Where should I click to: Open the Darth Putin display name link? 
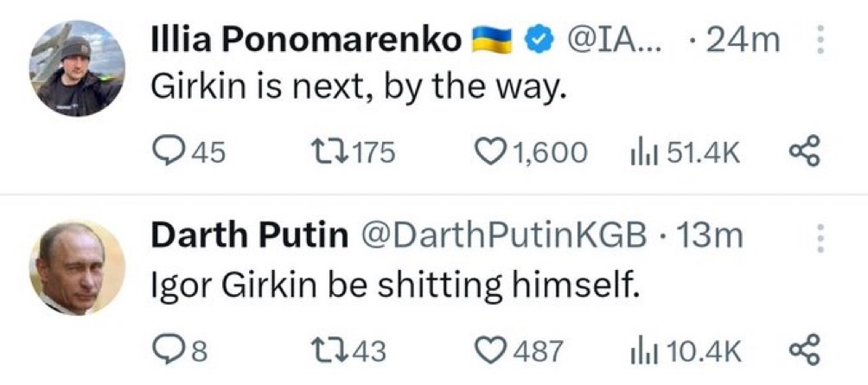pyautogui.click(x=250, y=236)
